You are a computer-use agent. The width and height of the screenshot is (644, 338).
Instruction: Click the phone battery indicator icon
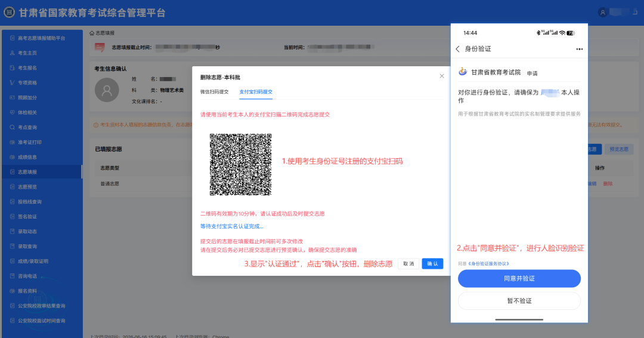(x=571, y=33)
